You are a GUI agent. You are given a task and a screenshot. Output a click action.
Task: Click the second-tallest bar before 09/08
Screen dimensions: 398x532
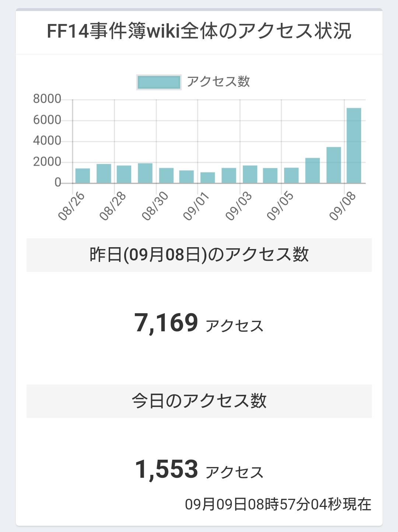click(x=334, y=165)
